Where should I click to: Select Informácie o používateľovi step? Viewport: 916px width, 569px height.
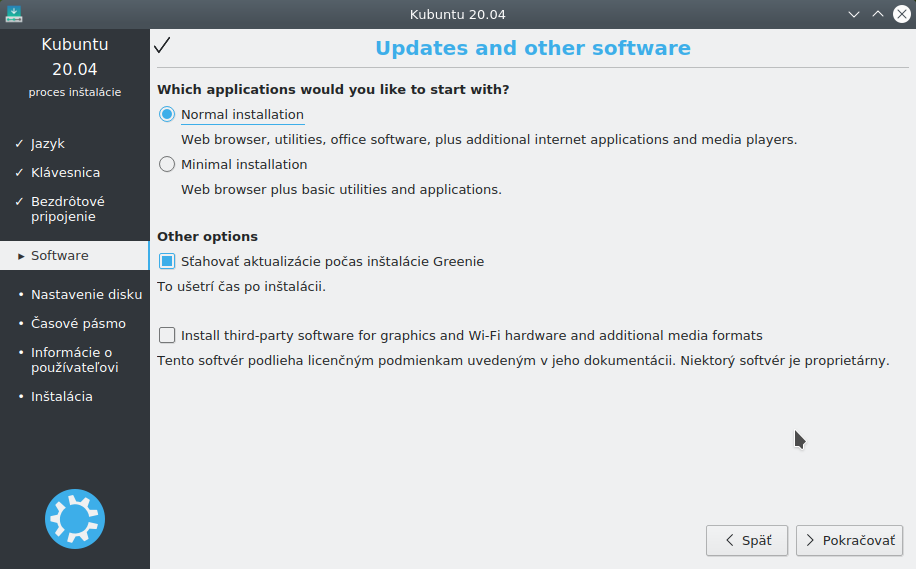point(74,360)
